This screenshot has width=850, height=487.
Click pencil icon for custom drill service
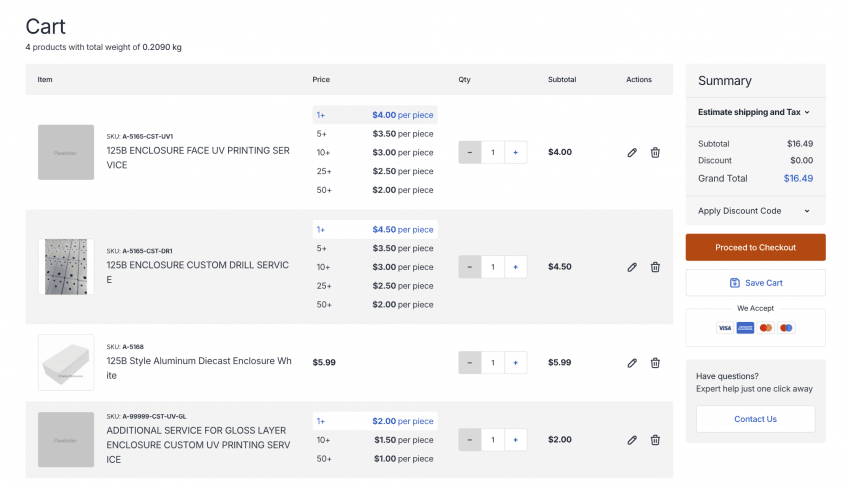coord(632,267)
